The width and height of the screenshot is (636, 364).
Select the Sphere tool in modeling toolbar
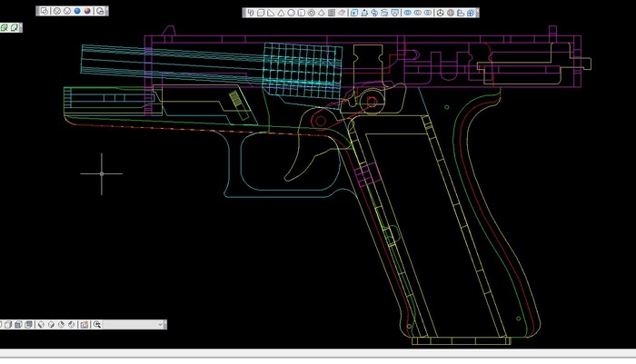pos(291,13)
